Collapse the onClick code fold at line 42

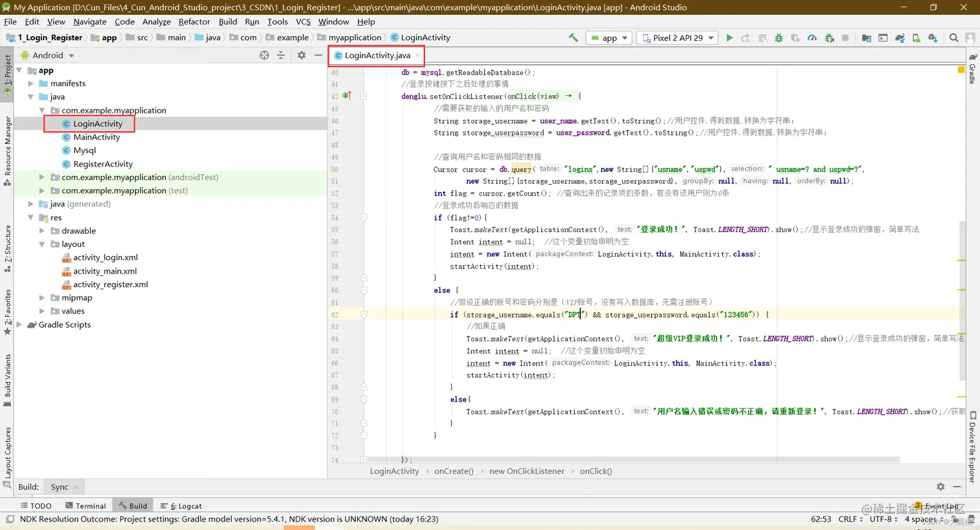click(364, 96)
